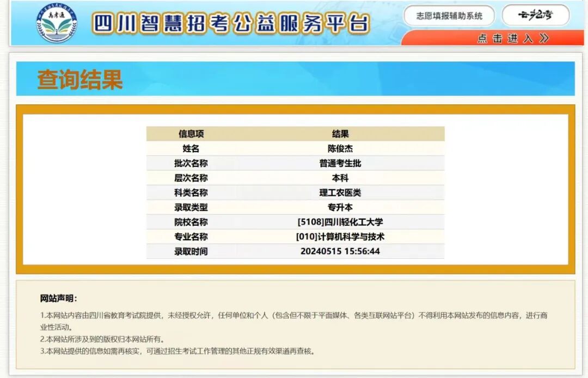Open the 志愿填报辅助系统 button
The height and width of the screenshot is (378, 588).
click(449, 16)
